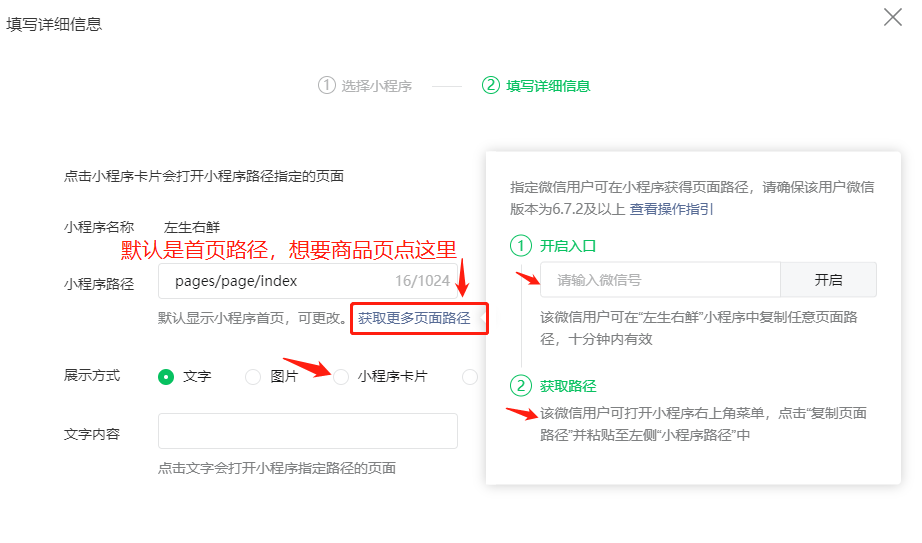Select the 图片 display mode radio button
This screenshot has width=922, height=543.
(x=253, y=377)
